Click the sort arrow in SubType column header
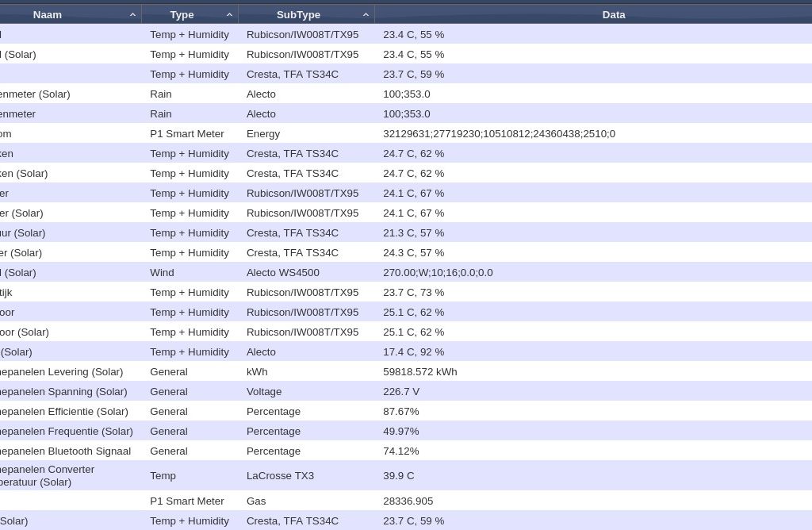 point(366,15)
